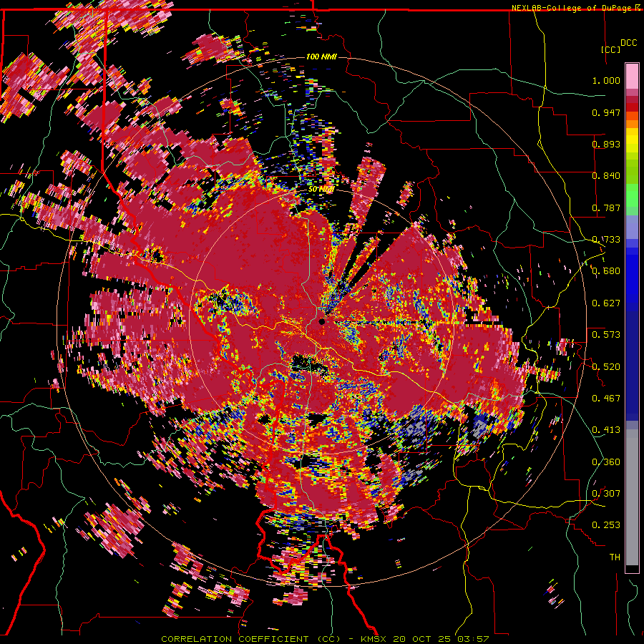Select the 0.787 value on the color scale

click(606, 208)
